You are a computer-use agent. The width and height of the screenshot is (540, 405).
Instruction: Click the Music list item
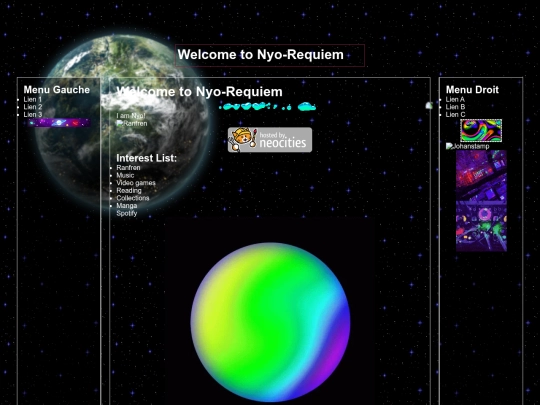[x=125, y=175]
